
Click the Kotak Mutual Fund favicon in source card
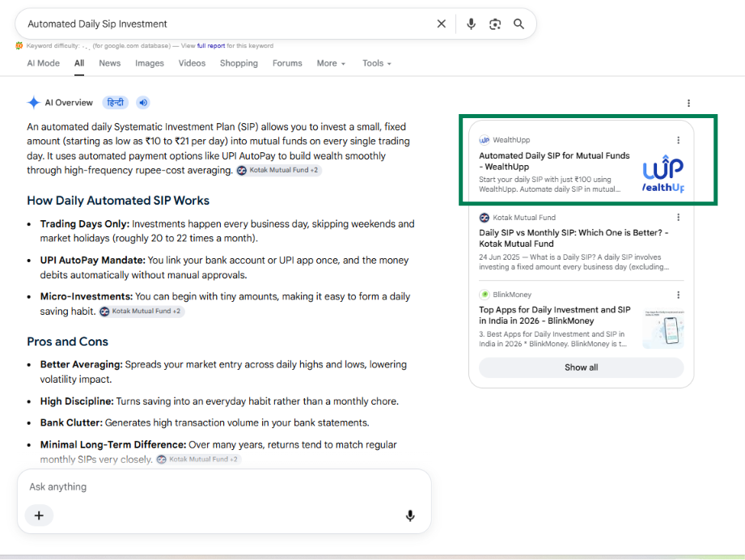point(485,218)
